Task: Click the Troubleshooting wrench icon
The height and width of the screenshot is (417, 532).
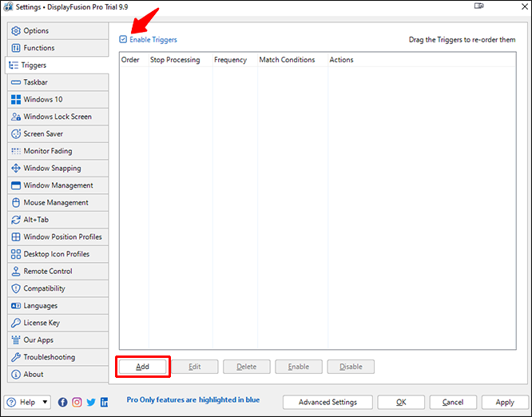Action: (16, 357)
